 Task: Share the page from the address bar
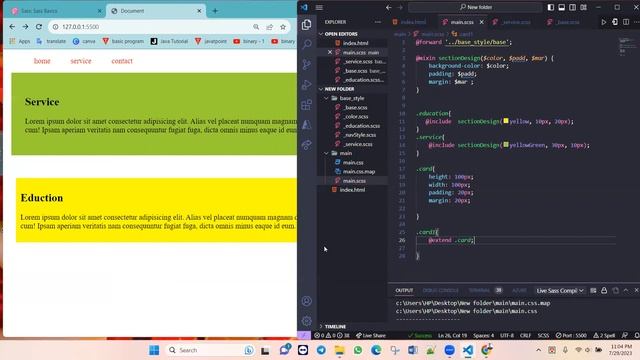269,27
